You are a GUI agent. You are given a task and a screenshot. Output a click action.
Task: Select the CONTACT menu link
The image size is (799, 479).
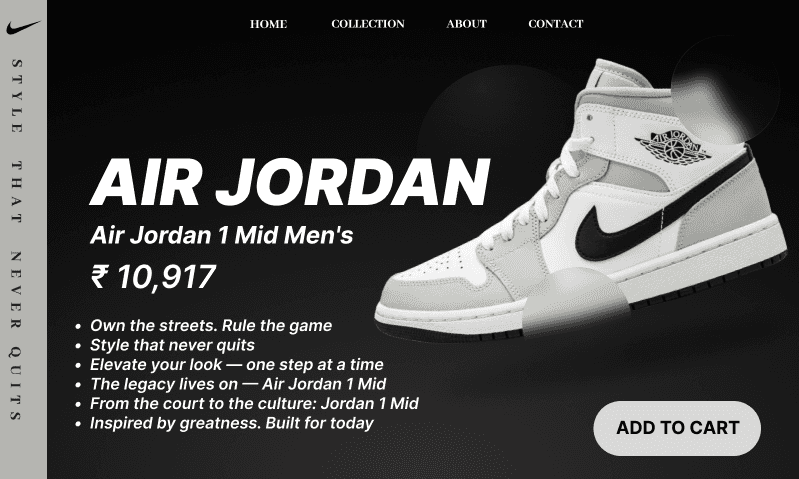(556, 24)
